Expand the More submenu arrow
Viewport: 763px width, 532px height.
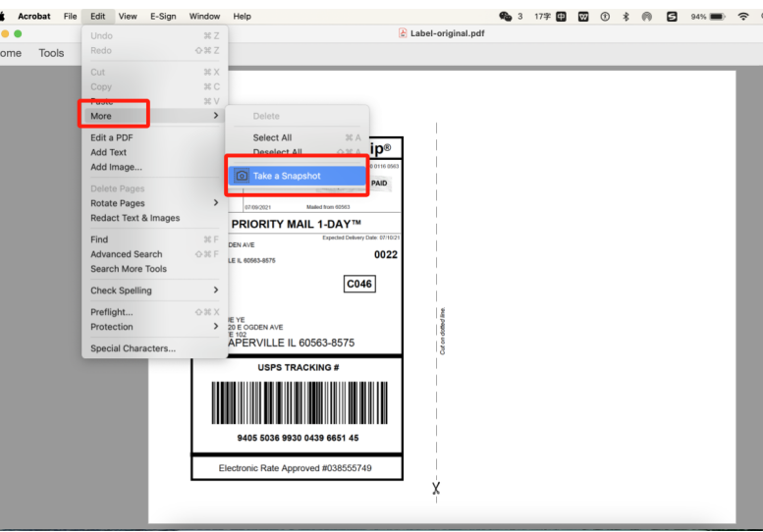pyautogui.click(x=216, y=115)
